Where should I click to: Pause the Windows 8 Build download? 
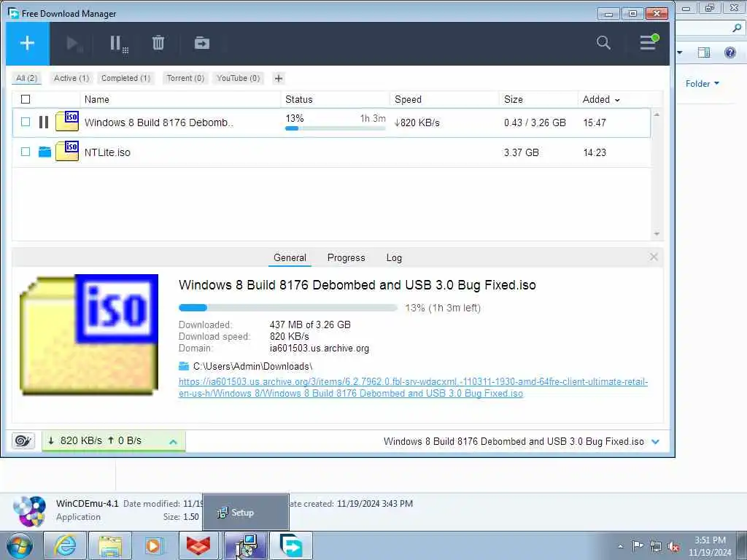(x=44, y=122)
